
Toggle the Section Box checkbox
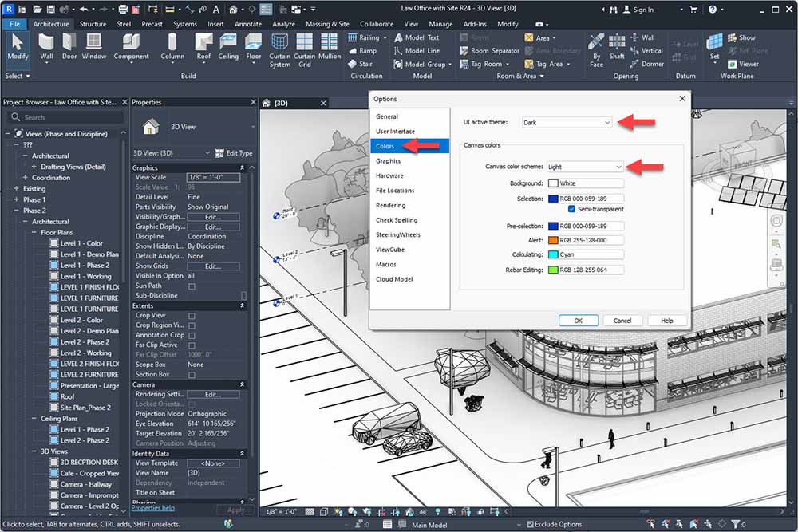point(192,375)
